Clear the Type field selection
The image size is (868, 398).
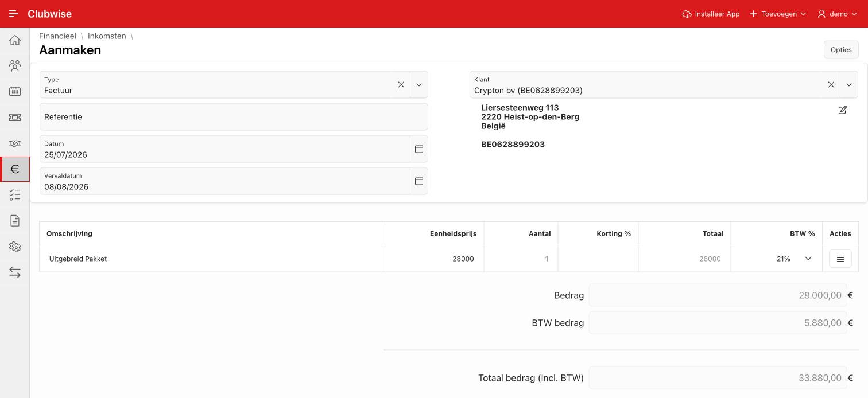tap(401, 85)
